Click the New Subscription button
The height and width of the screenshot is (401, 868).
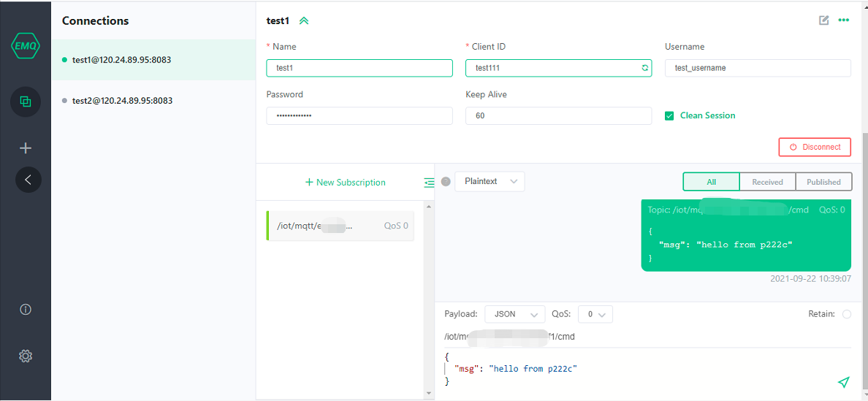tap(345, 183)
